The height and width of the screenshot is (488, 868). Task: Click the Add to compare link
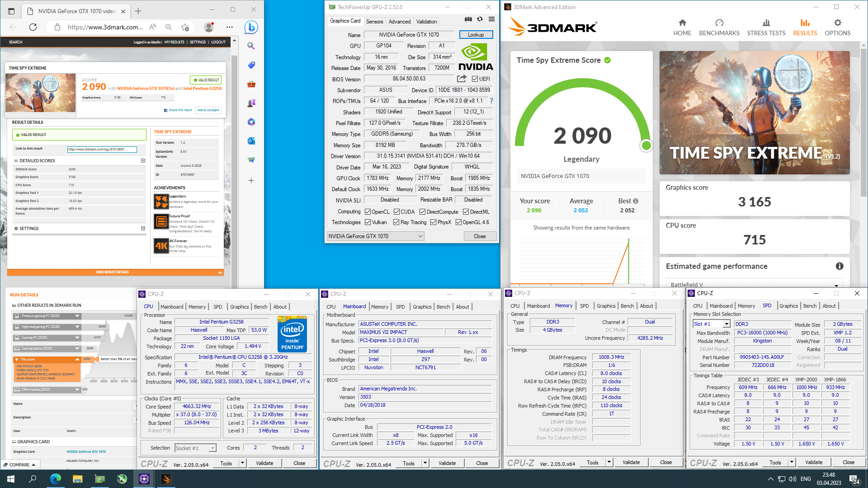click(208, 110)
